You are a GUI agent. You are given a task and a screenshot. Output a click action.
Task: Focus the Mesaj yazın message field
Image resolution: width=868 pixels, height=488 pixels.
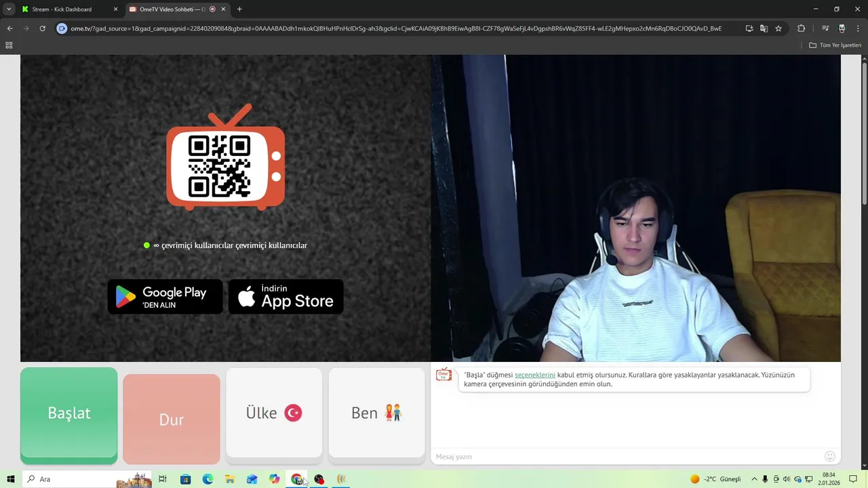coord(627,456)
